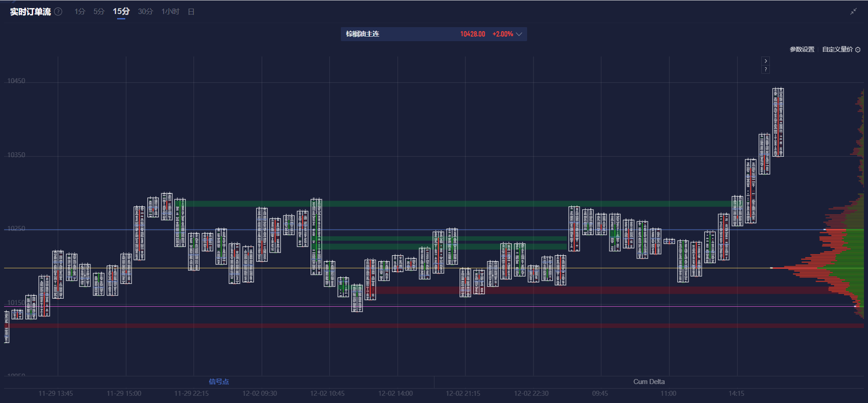Switch to the 30分 timeframe tab
The height and width of the screenshot is (403, 868).
coord(146,12)
